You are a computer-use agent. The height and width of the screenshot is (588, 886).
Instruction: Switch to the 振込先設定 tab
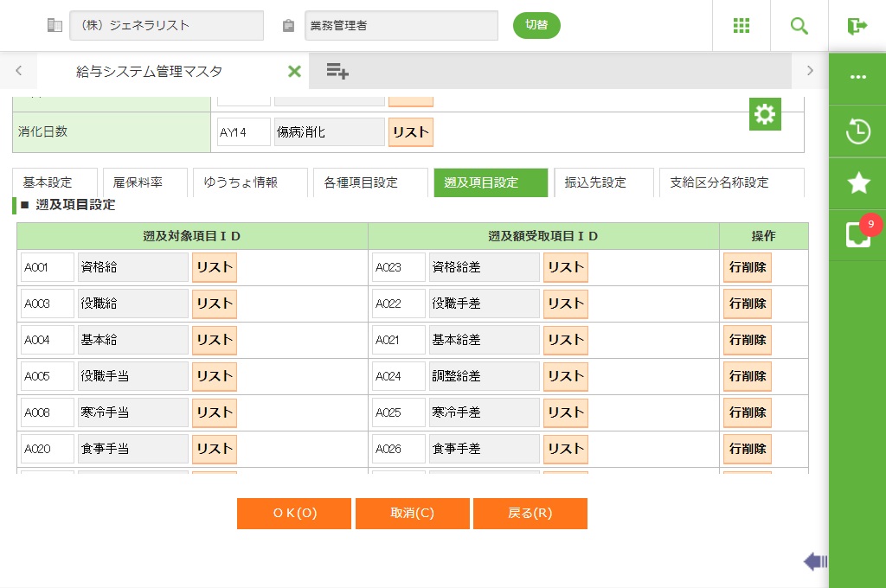[595, 182]
